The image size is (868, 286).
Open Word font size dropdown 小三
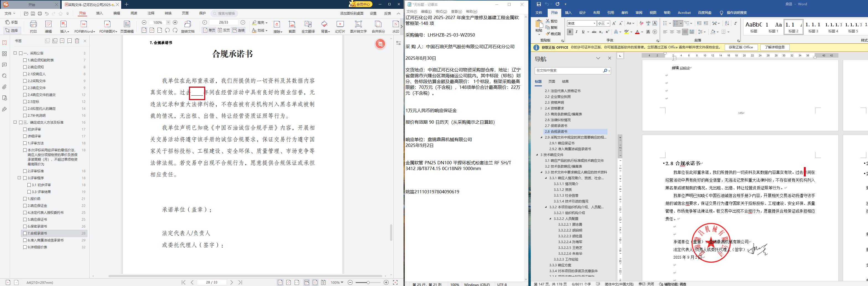pos(608,23)
